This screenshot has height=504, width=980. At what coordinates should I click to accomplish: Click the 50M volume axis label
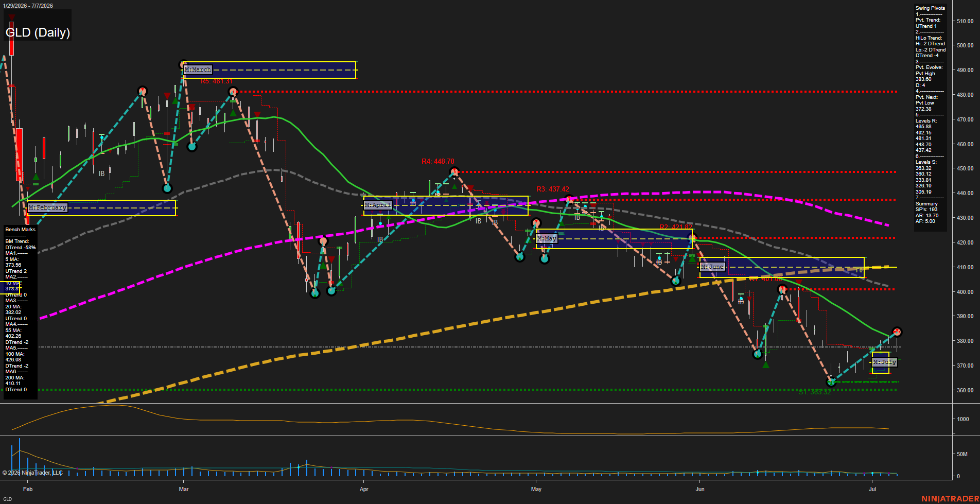pos(962,454)
